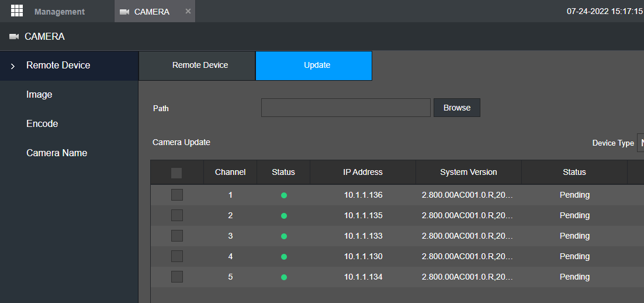
Task: Open Camera Name in sidebar
Action: pyautogui.click(x=57, y=153)
